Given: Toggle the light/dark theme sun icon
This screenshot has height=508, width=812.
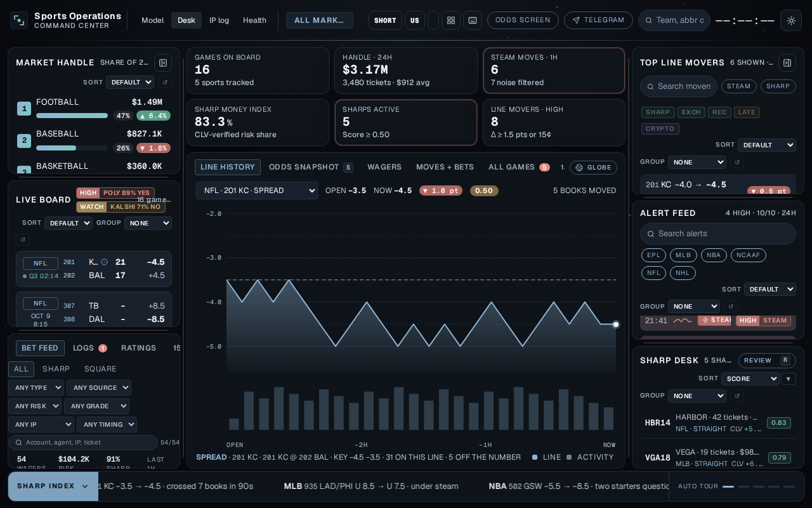Looking at the screenshot, I should coord(791,20).
